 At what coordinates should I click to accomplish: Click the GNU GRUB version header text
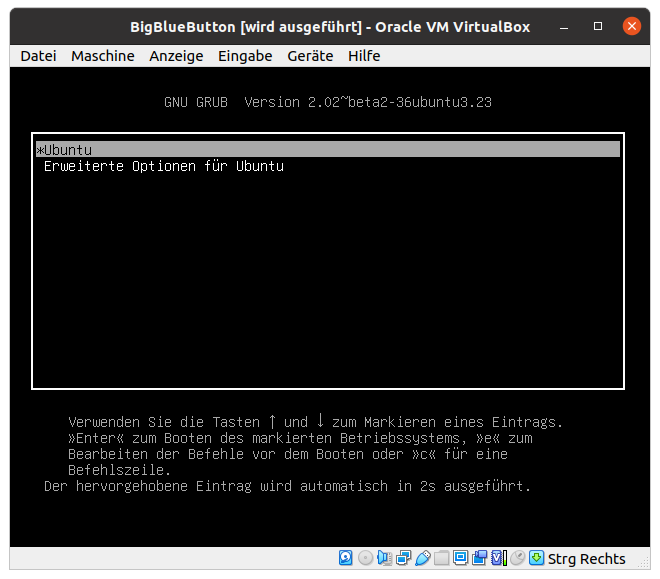(328, 102)
